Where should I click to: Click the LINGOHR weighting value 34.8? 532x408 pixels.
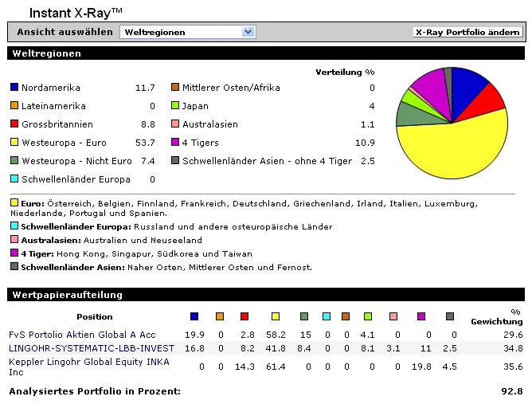[x=513, y=348]
